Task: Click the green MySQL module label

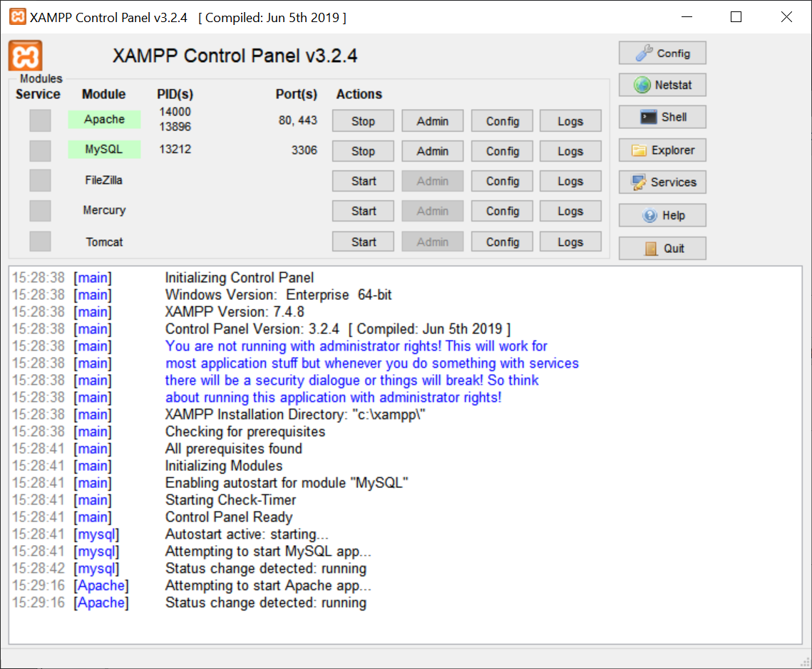Action: (x=104, y=150)
